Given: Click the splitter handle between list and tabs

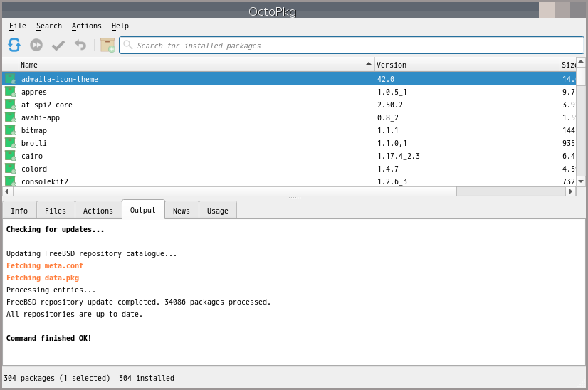Looking at the screenshot, I should point(295,198).
